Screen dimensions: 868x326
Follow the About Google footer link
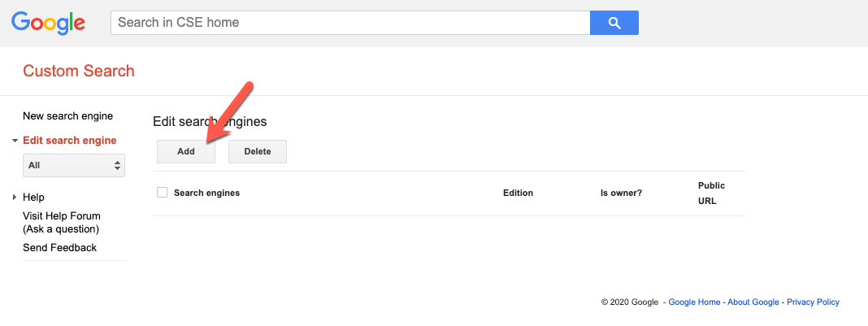point(753,302)
